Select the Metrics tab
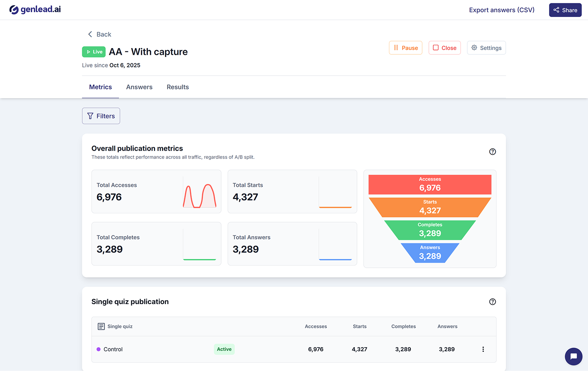This screenshot has height=371, width=588. (100, 87)
